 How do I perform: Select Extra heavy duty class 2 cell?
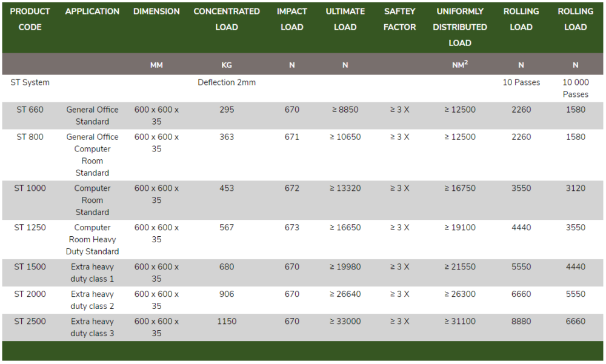(x=92, y=300)
